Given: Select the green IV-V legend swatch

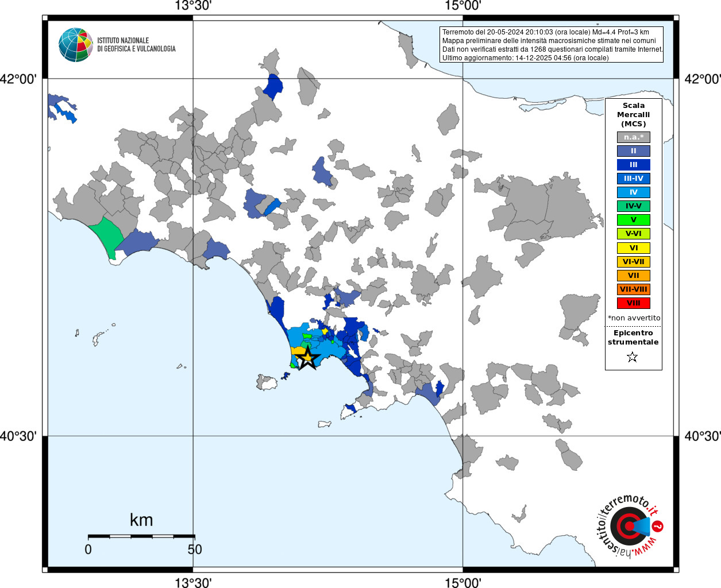Looking at the screenshot, I should point(634,206).
